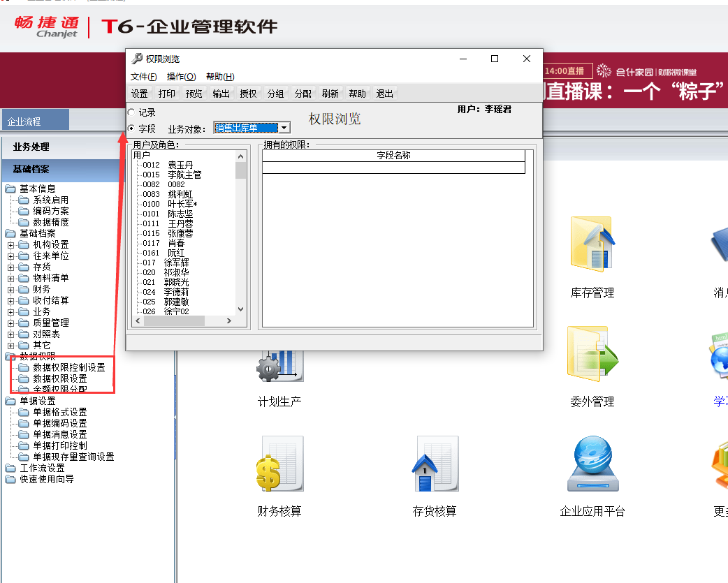The image size is (728, 583).
Task: Click the 单据格式设置 folder icon
Action: click(x=24, y=412)
